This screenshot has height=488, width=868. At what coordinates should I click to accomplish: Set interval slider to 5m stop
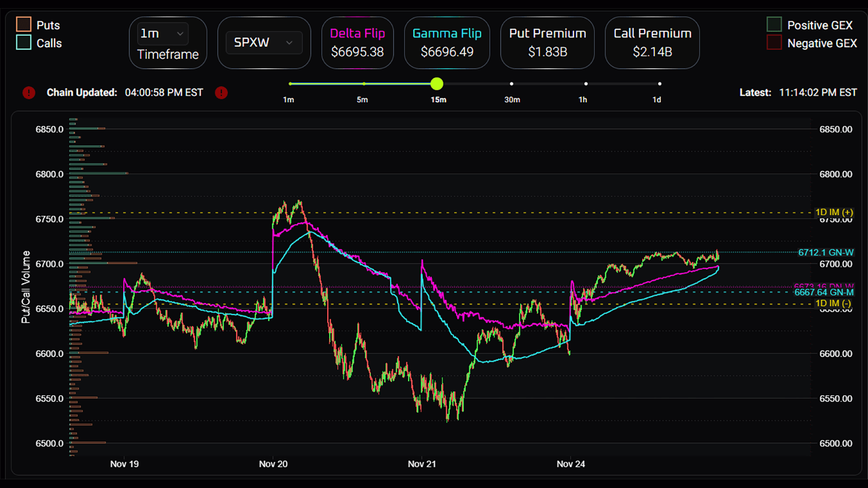(364, 84)
